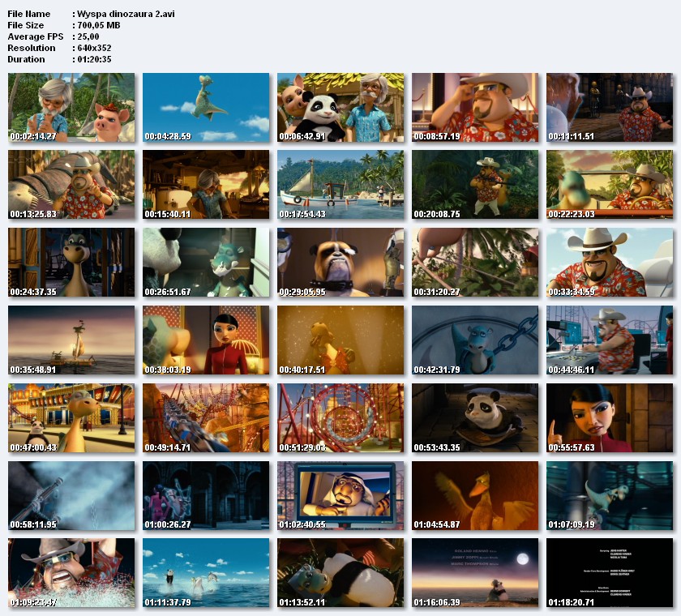Image resolution: width=681 pixels, height=616 pixels.
Task: Click the sleeping panda frame at 01:13:52.11
Action: (340, 572)
